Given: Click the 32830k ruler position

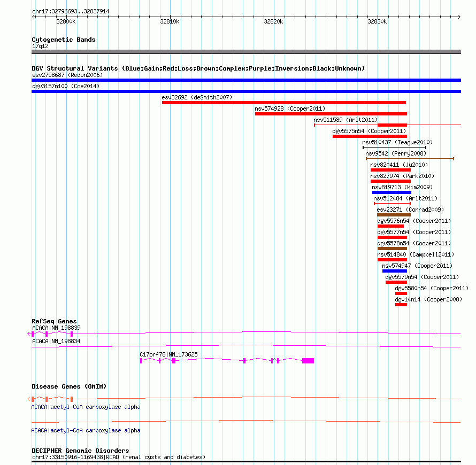Looking at the screenshot, I should click(378, 21).
